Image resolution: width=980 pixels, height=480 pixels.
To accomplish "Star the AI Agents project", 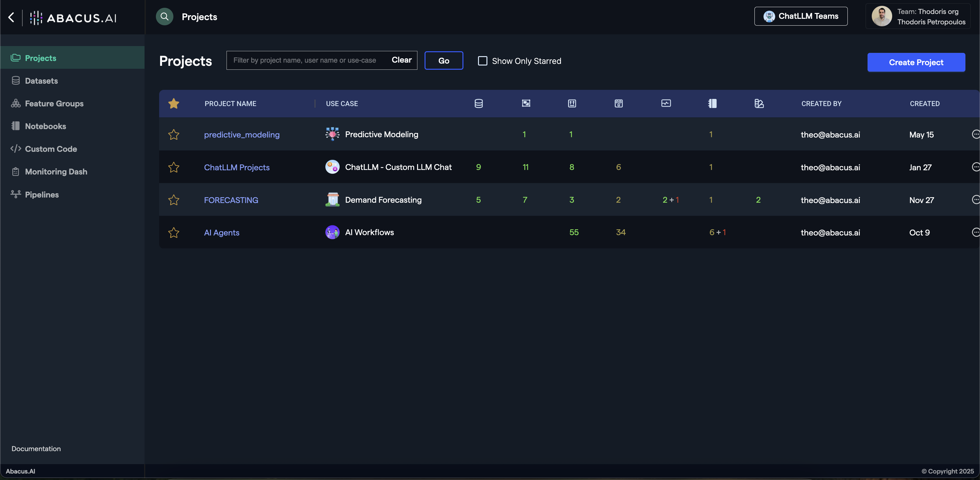I will click(174, 233).
